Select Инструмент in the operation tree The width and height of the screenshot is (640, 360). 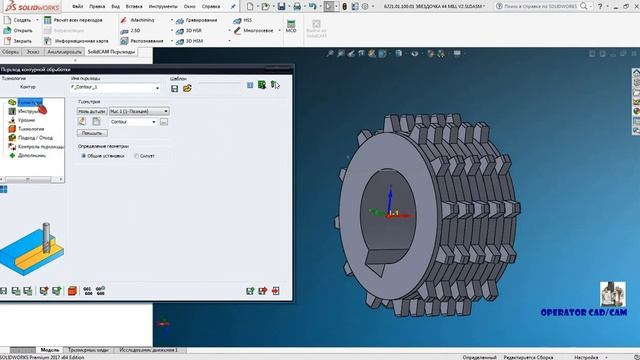point(29,111)
